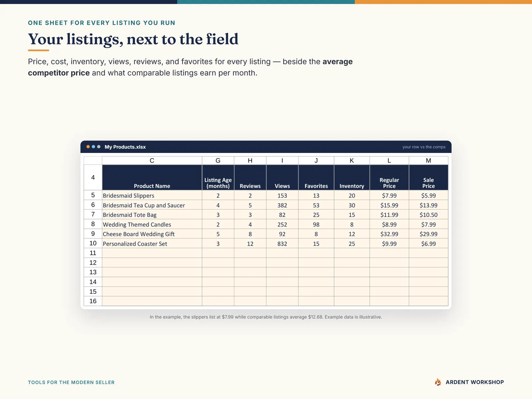Select column H header
The width and height of the screenshot is (532, 399).
tap(250, 161)
